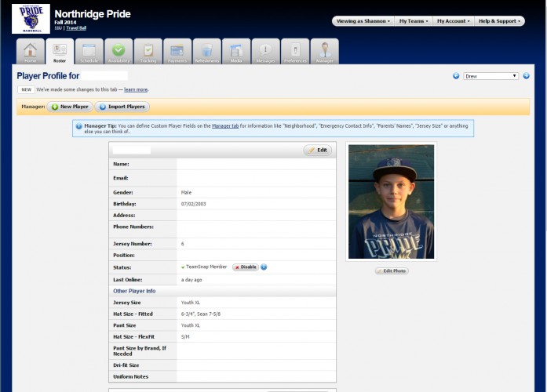Expand the Viewing as Shannon menu
This screenshot has height=392, width=547.
362,21
